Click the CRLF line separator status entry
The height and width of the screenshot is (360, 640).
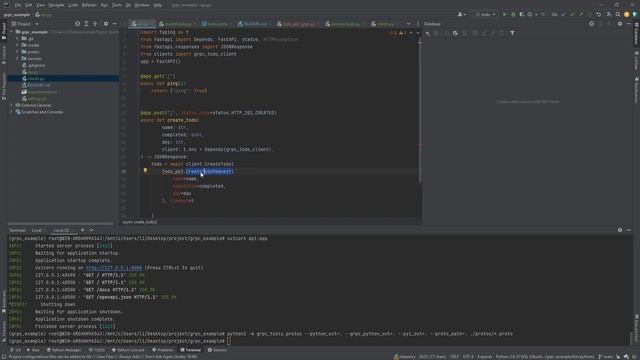454,357
